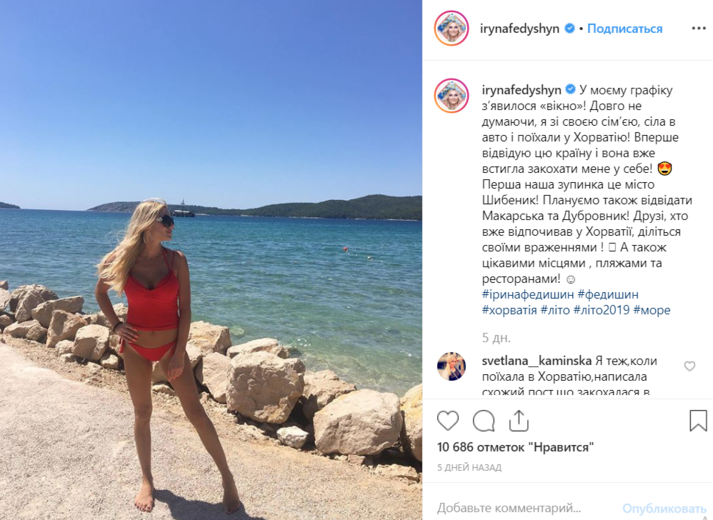Open hashtag #хорватія
The width and height of the screenshot is (713, 520).
[x=509, y=310]
